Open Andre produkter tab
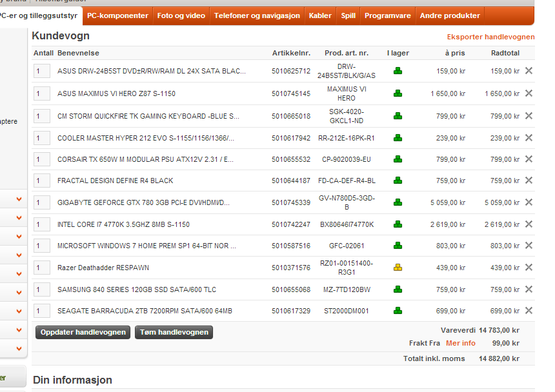The height and width of the screenshot is (392, 555). (450, 15)
